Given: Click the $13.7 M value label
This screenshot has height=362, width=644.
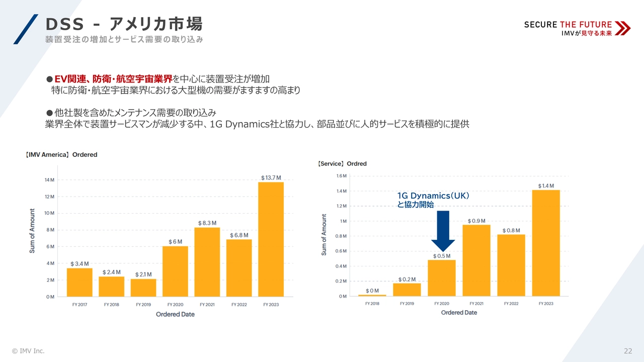Looking at the screenshot, I should (x=271, y=178).
